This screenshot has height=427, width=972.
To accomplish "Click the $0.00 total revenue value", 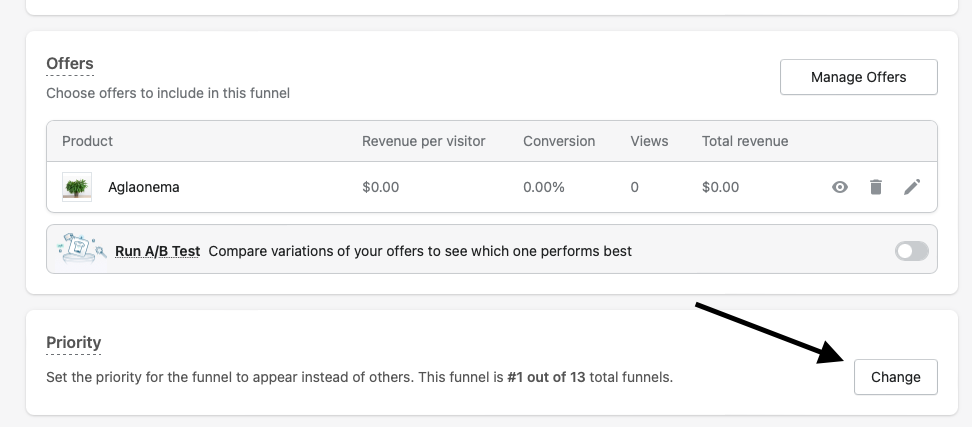I will (720, 187).
